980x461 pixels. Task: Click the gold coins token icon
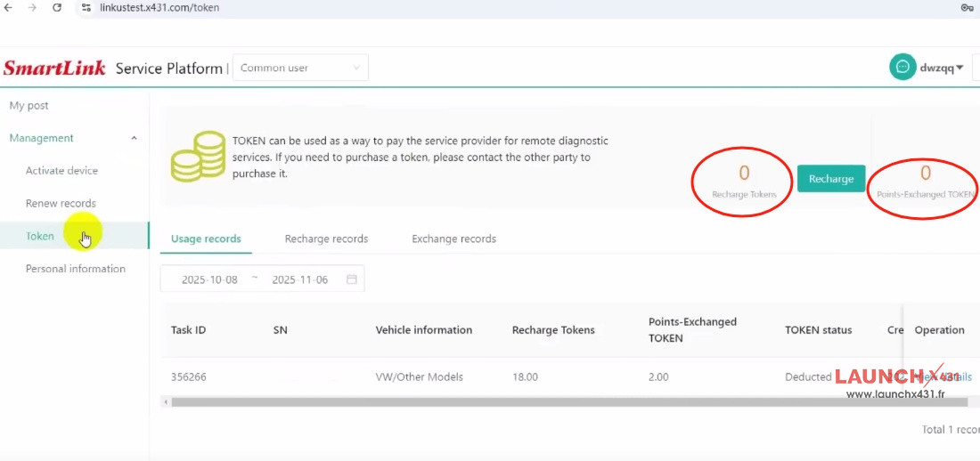[x=198, y=157]
